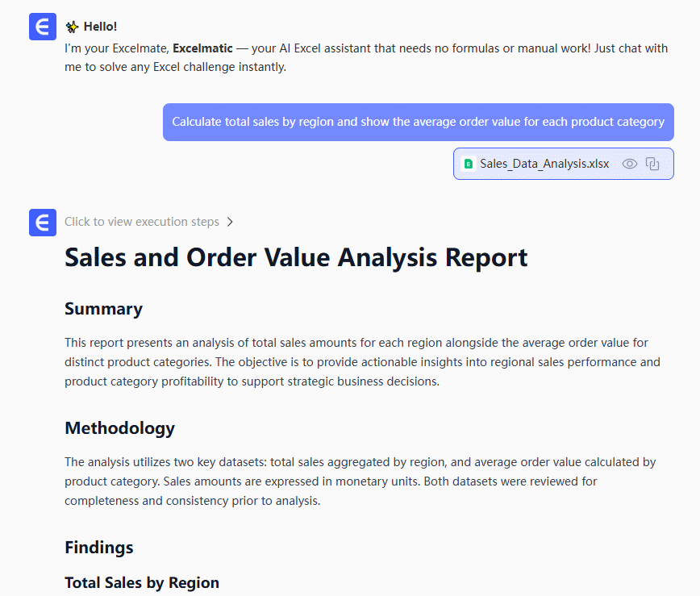Click the second line of the assistant intro

point(175,68)
